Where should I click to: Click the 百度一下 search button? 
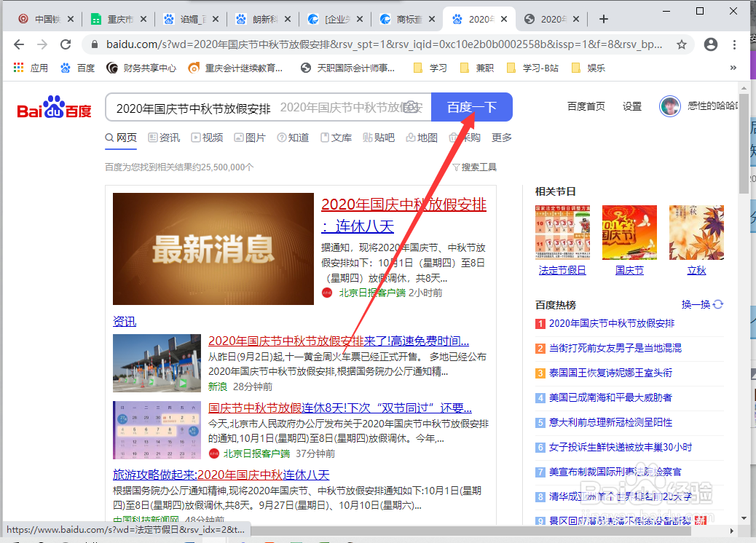(x=471, y=107)
